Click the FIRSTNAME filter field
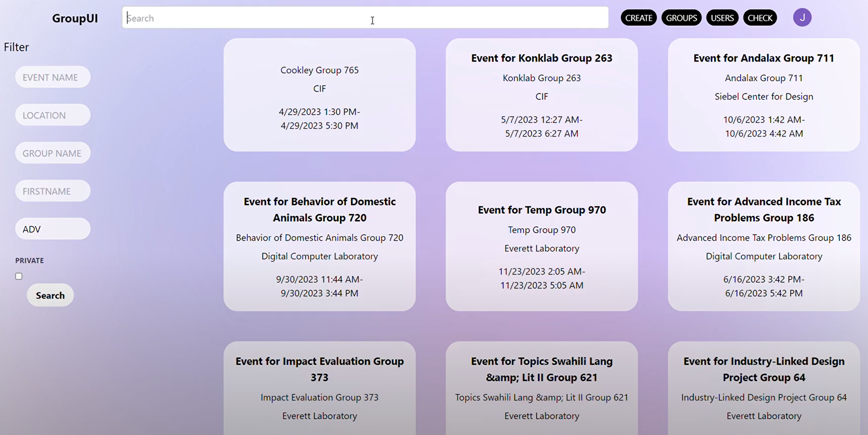 (x=53, y=191)
